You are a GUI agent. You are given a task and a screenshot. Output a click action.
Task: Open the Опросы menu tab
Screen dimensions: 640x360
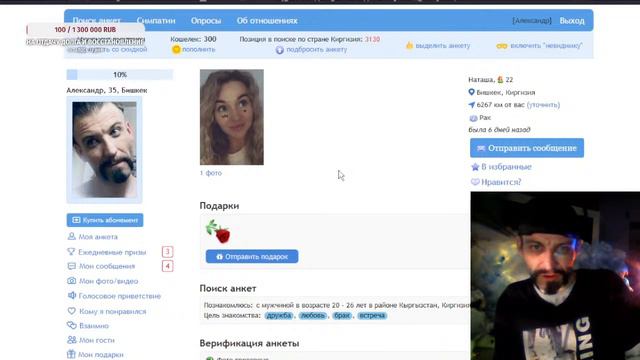[x=206, y=20]
